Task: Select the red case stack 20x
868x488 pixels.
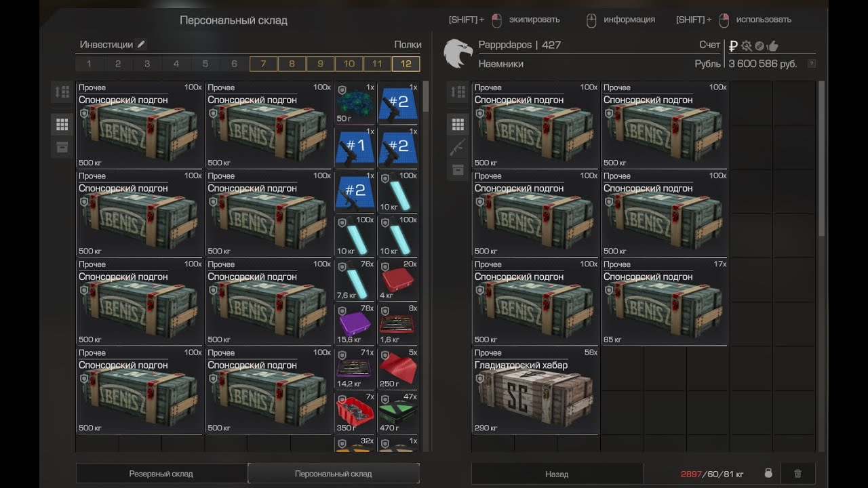Action: pos(398,279)
